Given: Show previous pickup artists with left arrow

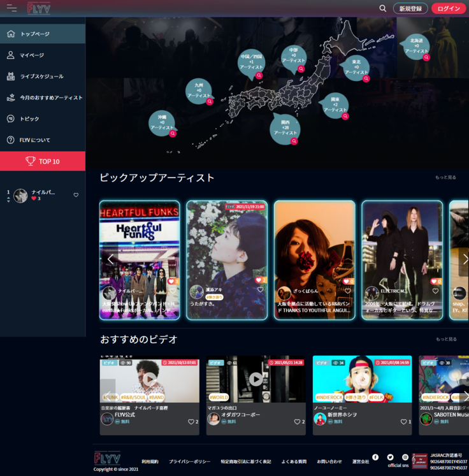Looking at the screenshot, I should pos(110,259).
